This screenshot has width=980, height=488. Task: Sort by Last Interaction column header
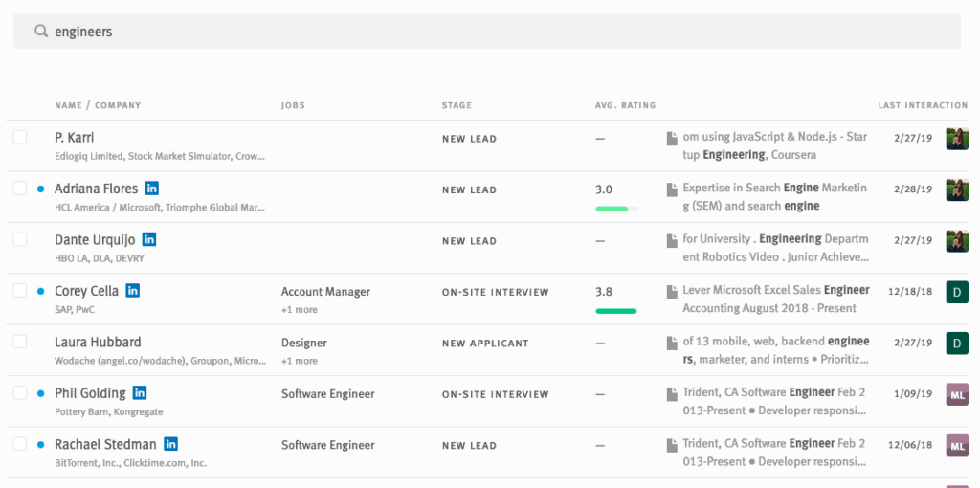click(x=924, y=105)
